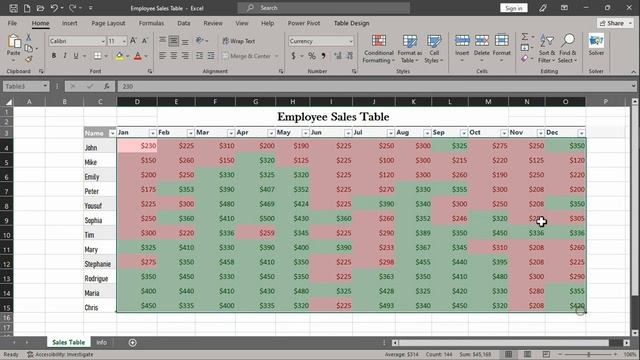Open the Borders dropdown arrow
This screenshot has height=360, width=640.
pos(106,56)
